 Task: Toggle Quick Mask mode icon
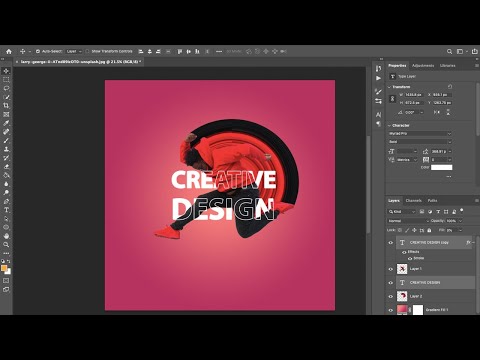pyautogui.click(x=6, y=281)
